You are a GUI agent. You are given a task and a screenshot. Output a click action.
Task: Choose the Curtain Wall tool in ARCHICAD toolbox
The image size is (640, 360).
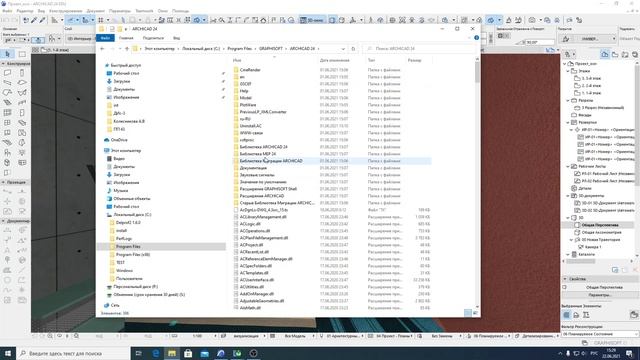tap(8, 112)
